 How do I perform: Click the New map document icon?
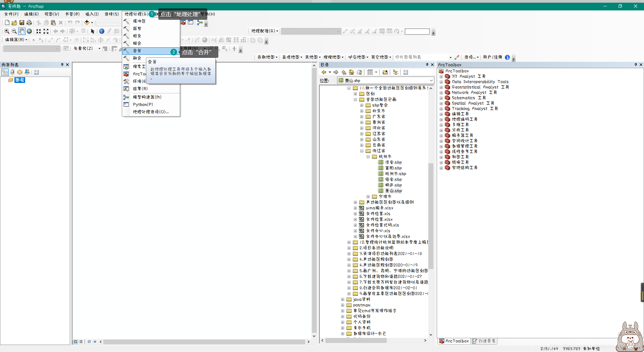pos(7,23)
